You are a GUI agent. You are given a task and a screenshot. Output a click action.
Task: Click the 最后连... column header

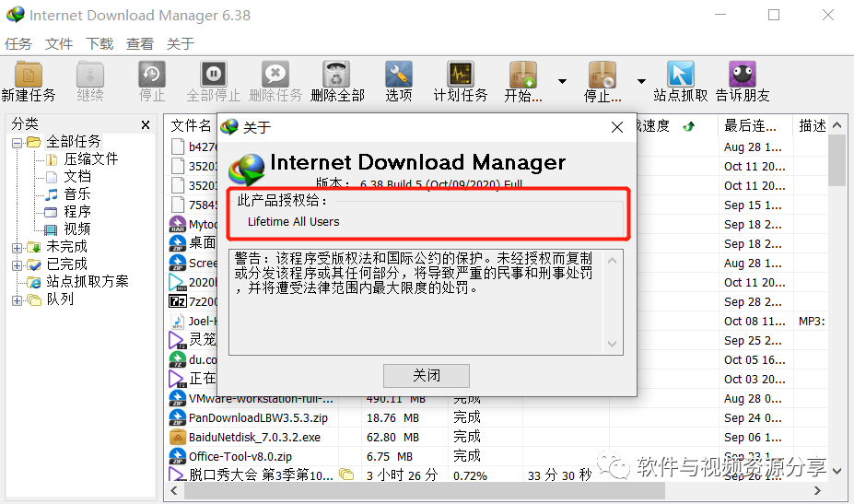752,126
